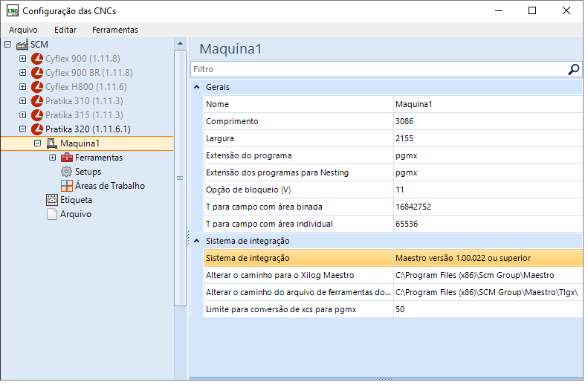Expand the Cyflex 900 BR node
This screenshot has width=588, height=388.
coord(23,73)
